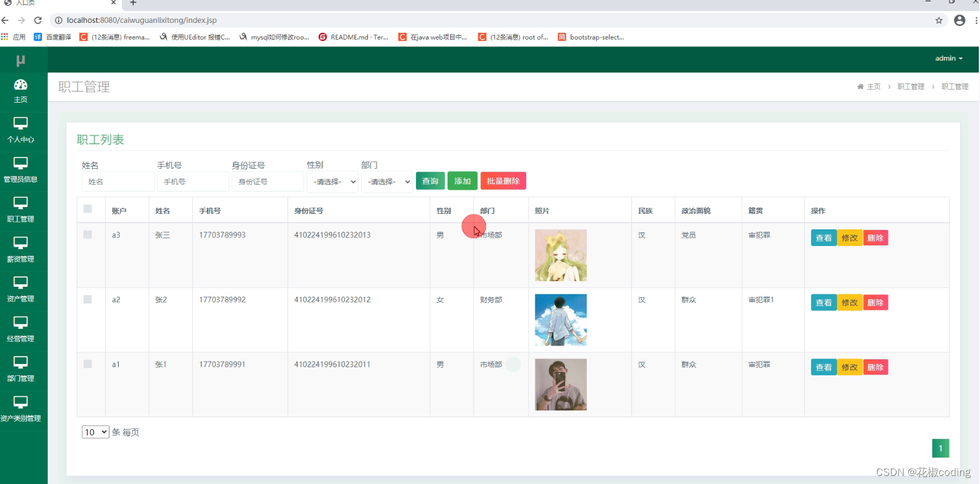Open the bootstrap-select bookmark

coord(591,37)
